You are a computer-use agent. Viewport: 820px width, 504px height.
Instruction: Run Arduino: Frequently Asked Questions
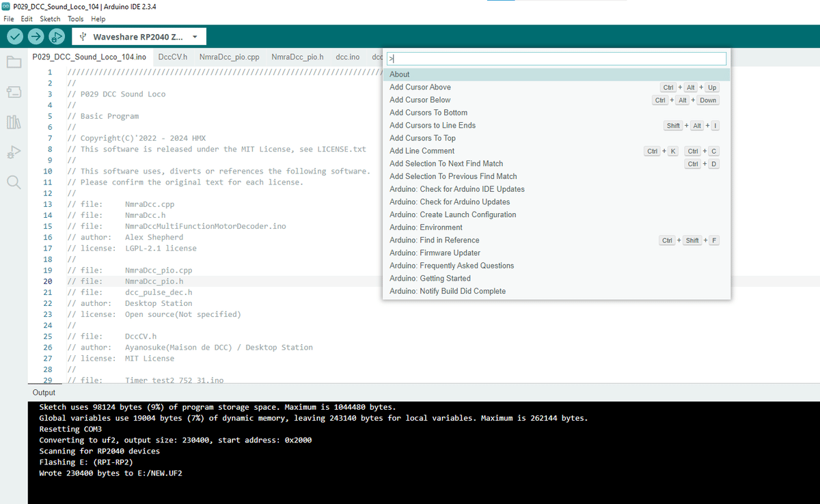click(x=556, y=266)
